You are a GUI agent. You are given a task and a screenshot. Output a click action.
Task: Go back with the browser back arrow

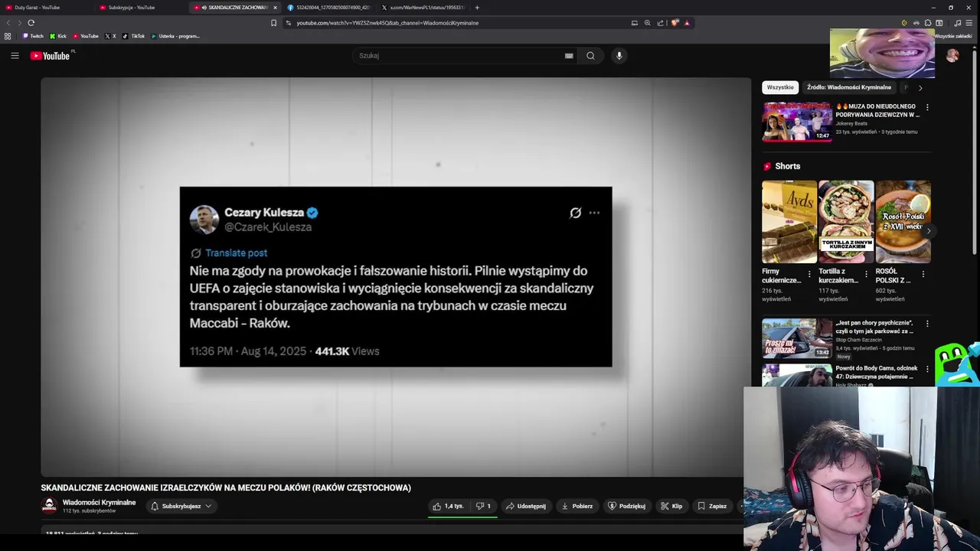8,23
